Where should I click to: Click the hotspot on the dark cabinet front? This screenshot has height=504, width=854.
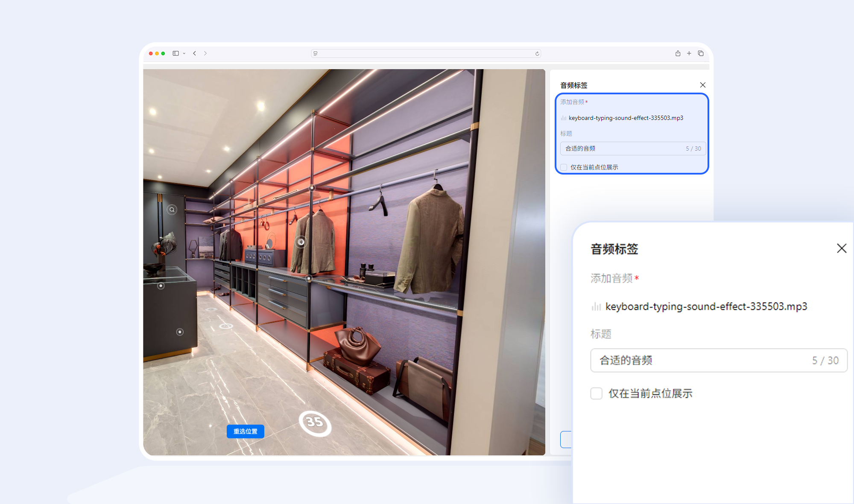pos(180,332)
